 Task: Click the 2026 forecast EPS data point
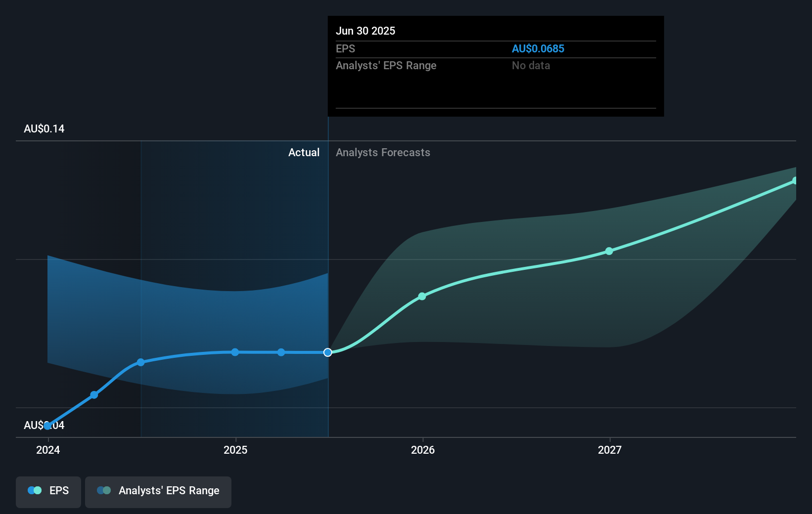pyautogui.click(x=422, y=296)
